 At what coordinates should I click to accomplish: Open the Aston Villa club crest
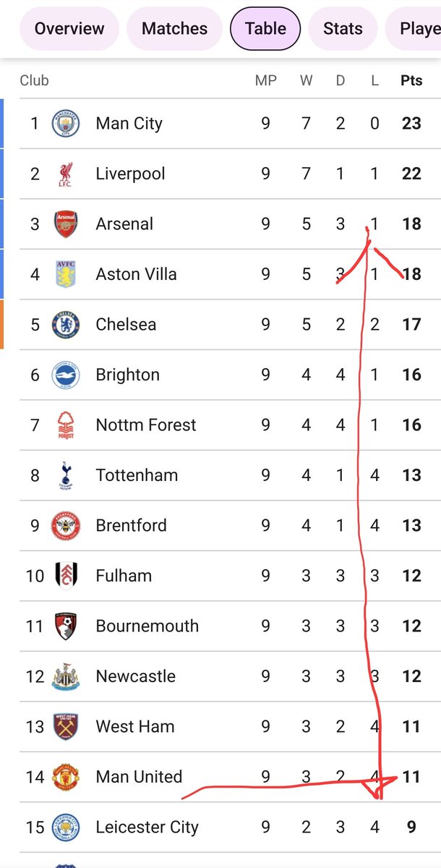[x=66, y=274]
